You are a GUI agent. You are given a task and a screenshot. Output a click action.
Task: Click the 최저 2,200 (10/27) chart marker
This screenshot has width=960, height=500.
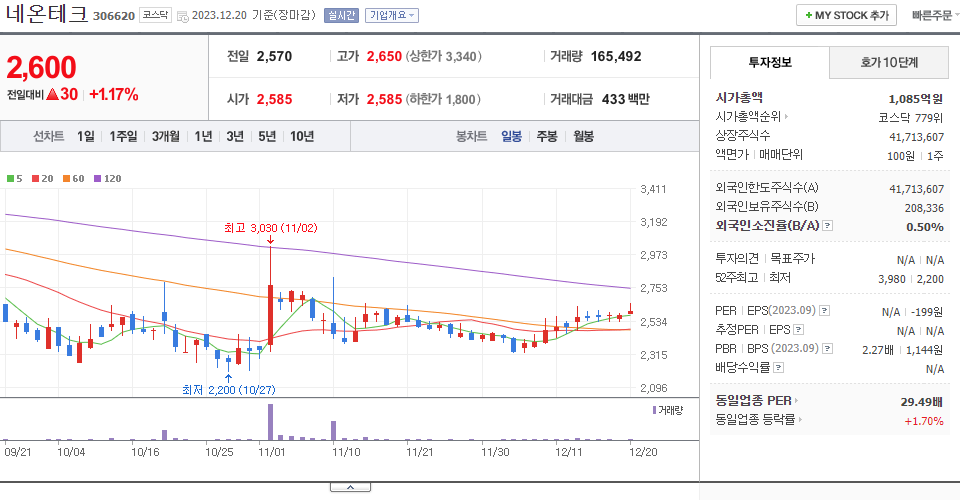tap(228, 390)
